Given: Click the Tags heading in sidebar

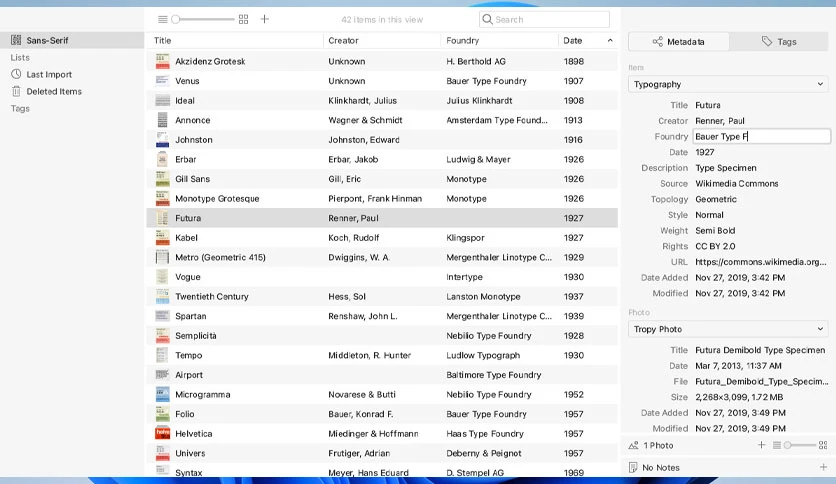Looking at the screenshot, I should point(20,109).
